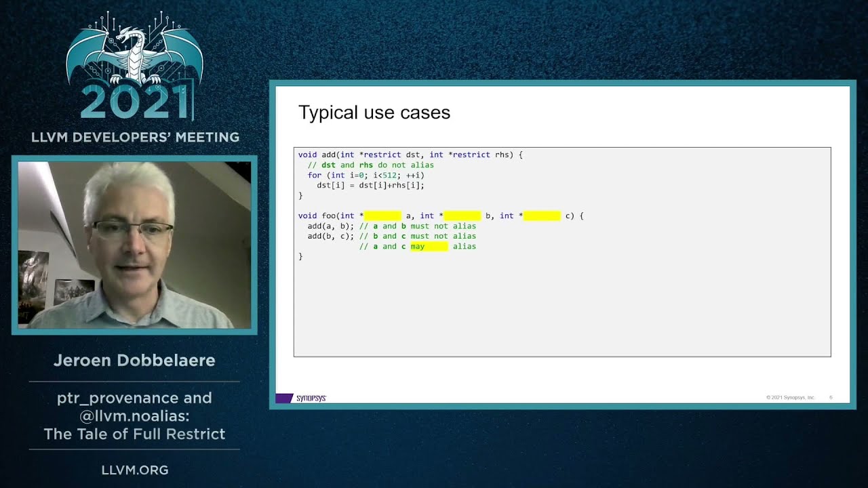This screenshot has width=868, height=488.
Task: Click the 'LLVM.ORG' link text
Action: coord(135,470)
